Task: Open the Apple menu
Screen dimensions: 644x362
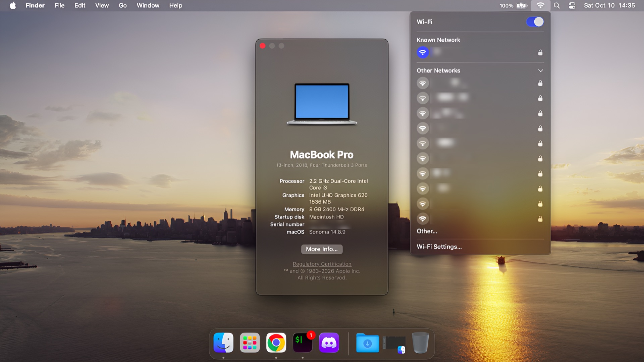Action: coord(13,5)
